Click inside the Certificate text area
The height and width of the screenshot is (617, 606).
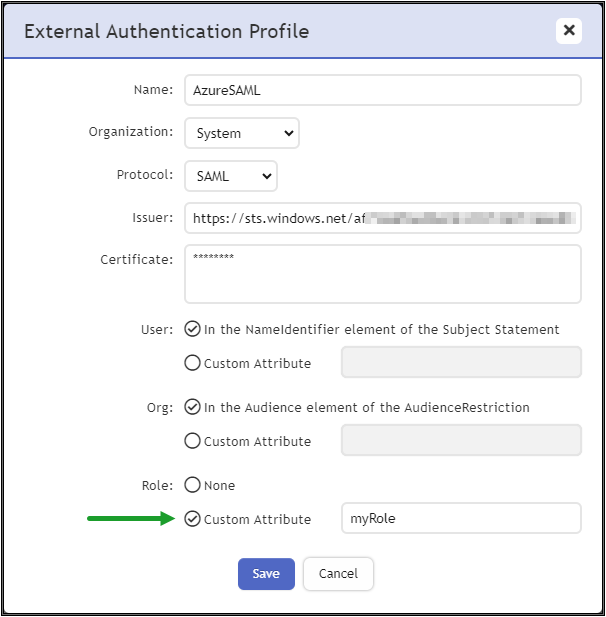click(382, 273)
